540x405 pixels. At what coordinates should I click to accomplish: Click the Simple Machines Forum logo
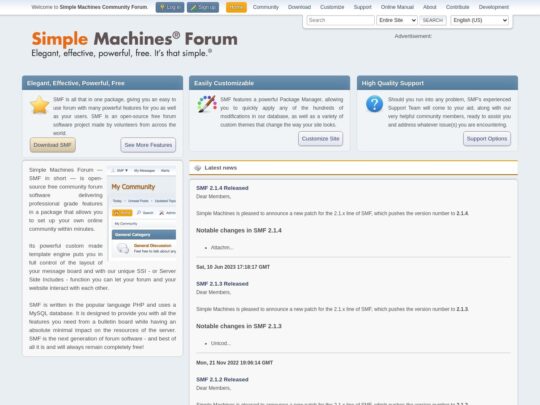[135, 44]
